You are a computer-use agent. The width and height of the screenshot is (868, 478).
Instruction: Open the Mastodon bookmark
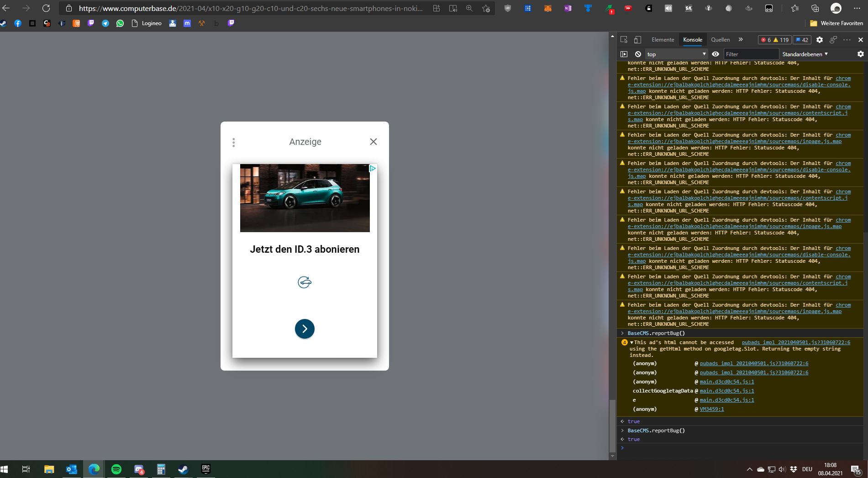point(187,23)
